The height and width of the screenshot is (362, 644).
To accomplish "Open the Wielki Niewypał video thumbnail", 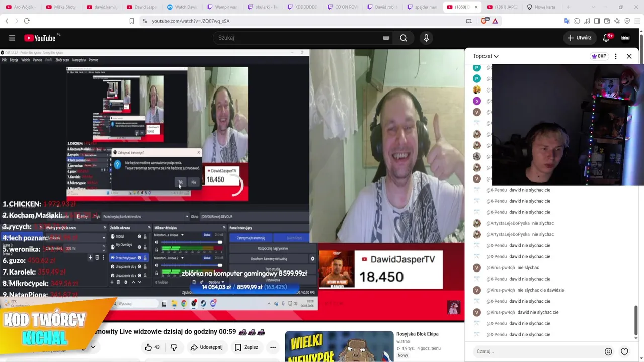I will click(x=339, y=346).
